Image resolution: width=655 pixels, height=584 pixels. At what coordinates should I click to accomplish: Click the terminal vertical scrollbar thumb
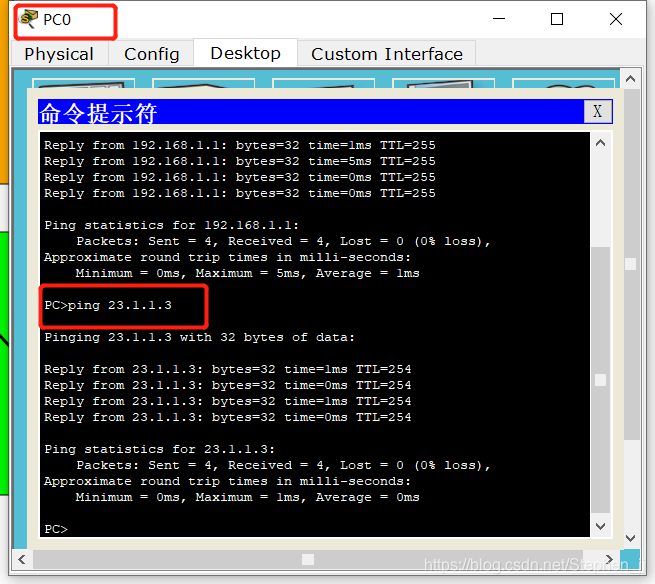600,380
